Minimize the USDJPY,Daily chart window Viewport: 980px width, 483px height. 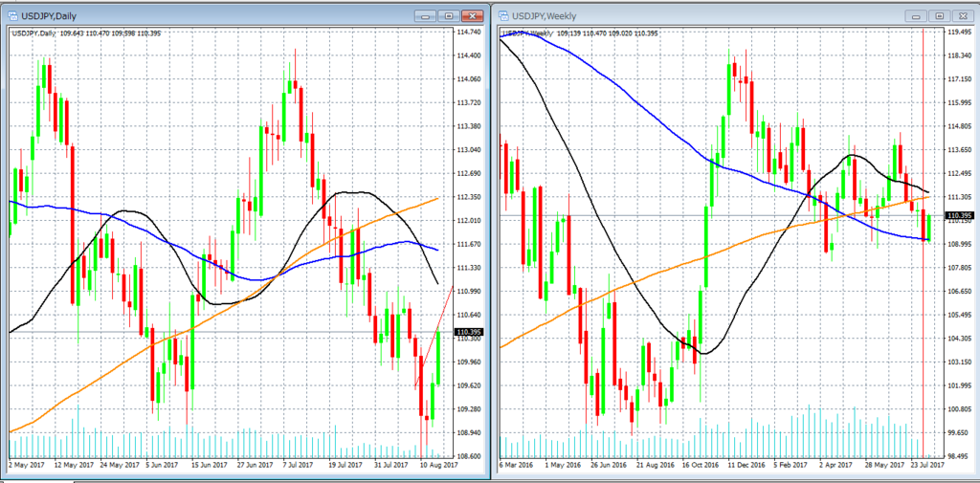coord(426,15)
